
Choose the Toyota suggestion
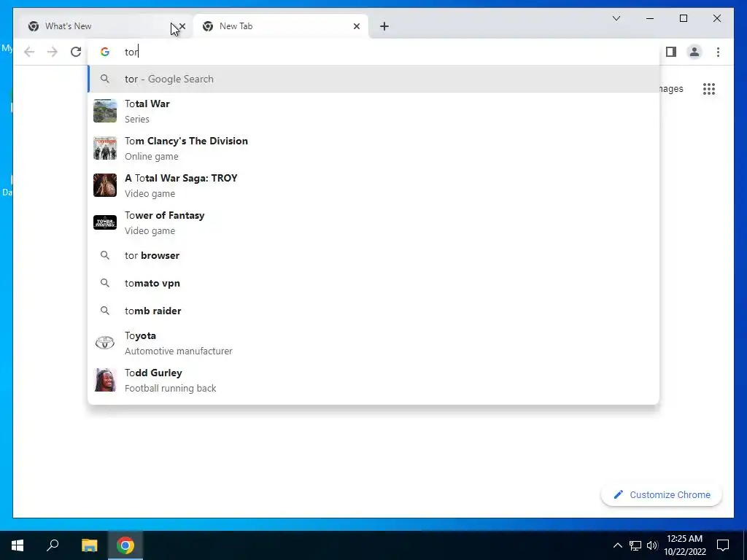pyautogui.click(x=373, y=343)
